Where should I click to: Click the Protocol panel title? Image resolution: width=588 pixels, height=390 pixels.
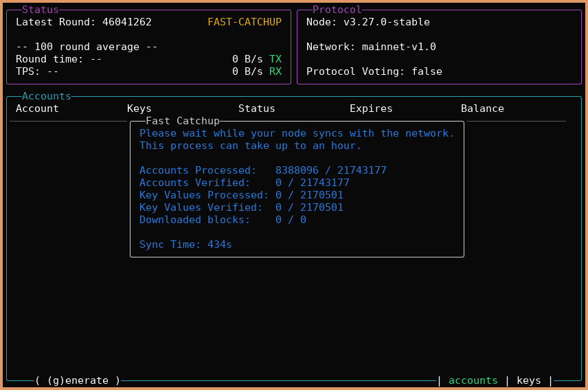coord(337,10)
